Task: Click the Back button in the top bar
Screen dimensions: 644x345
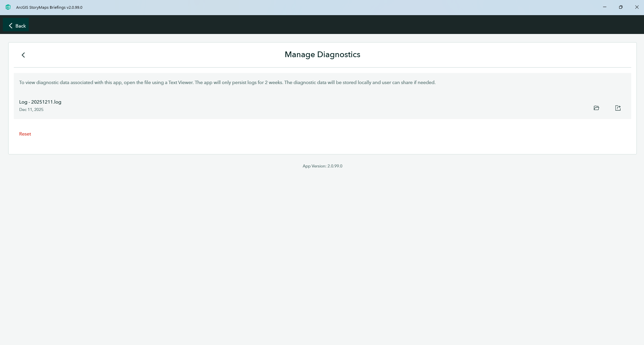Action: 16,26
